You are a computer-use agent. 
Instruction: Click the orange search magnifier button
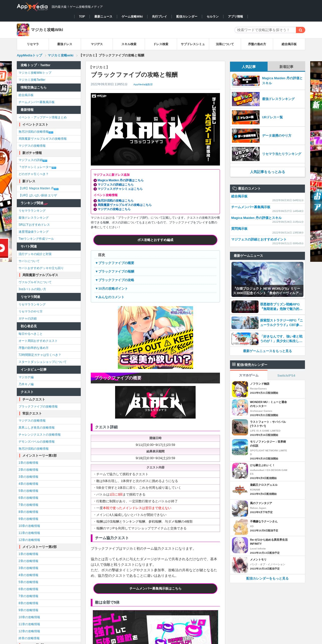pyautogui.click(x=300, y=30)
